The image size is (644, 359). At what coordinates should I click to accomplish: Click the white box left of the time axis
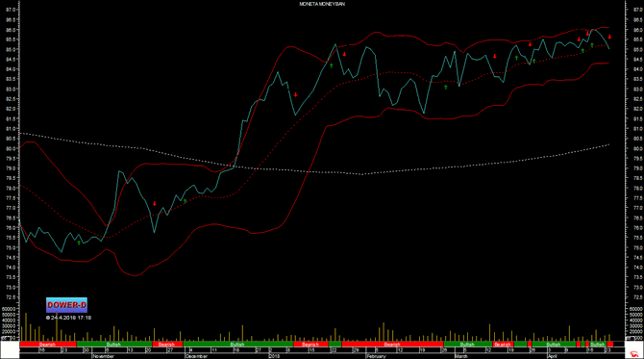click(x=10, y=350)
